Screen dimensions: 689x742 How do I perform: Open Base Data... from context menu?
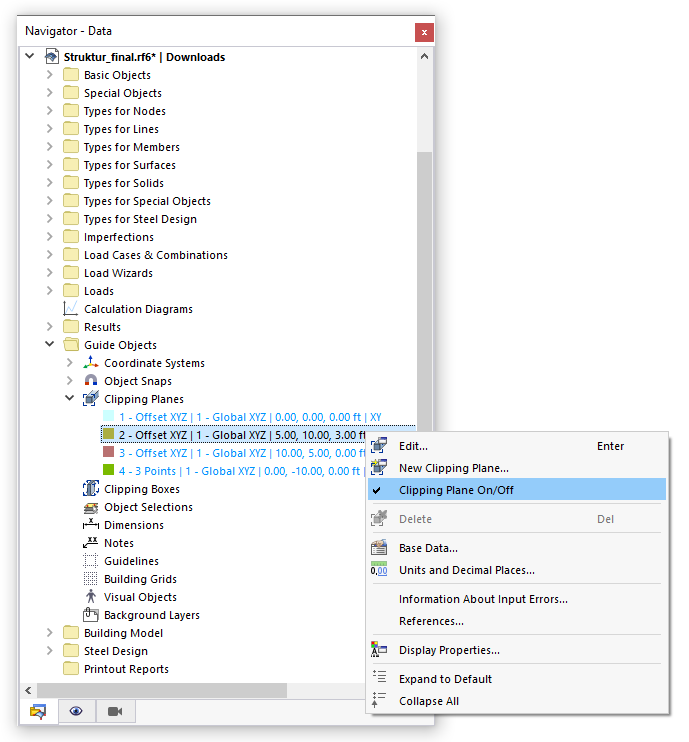point(517,548)
